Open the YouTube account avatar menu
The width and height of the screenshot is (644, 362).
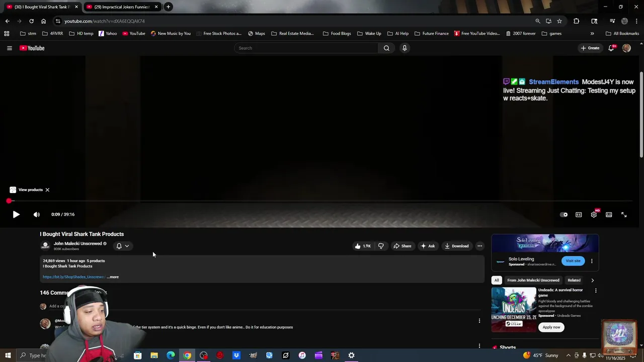(626, 48)
